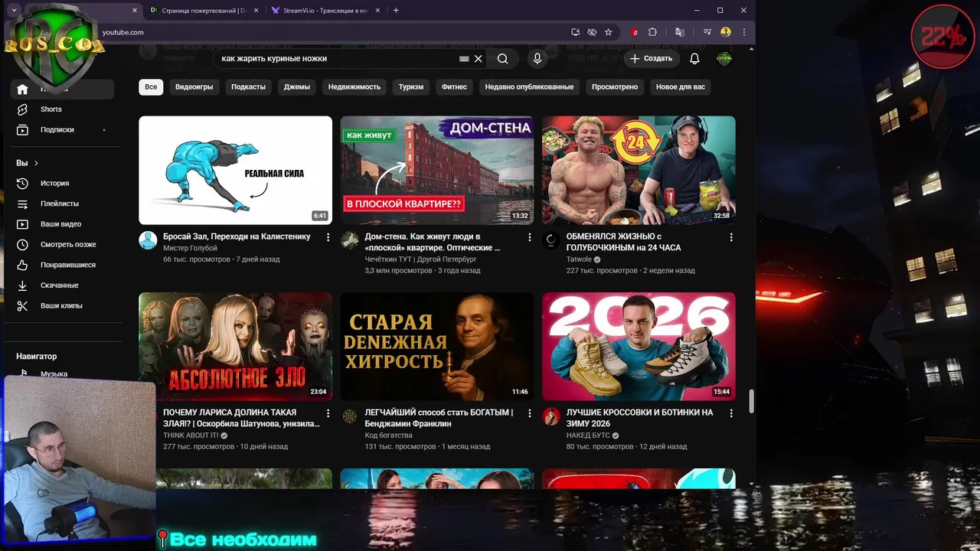Open options for ЛУЧШИЕ КРОССОВКИ video

point(730,413)
